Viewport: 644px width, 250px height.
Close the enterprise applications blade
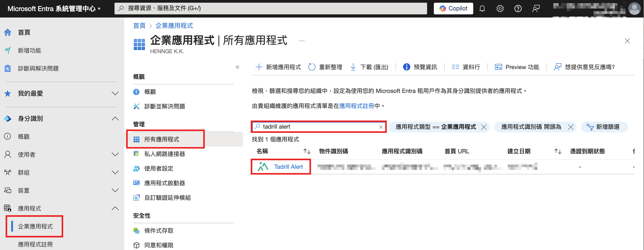click(627, 41)
